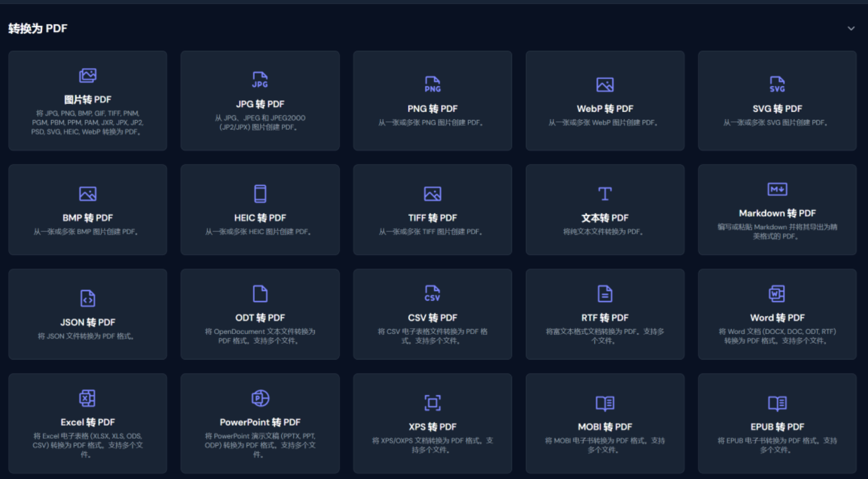Choose the ODT 转 PDF title

(260, 317)
